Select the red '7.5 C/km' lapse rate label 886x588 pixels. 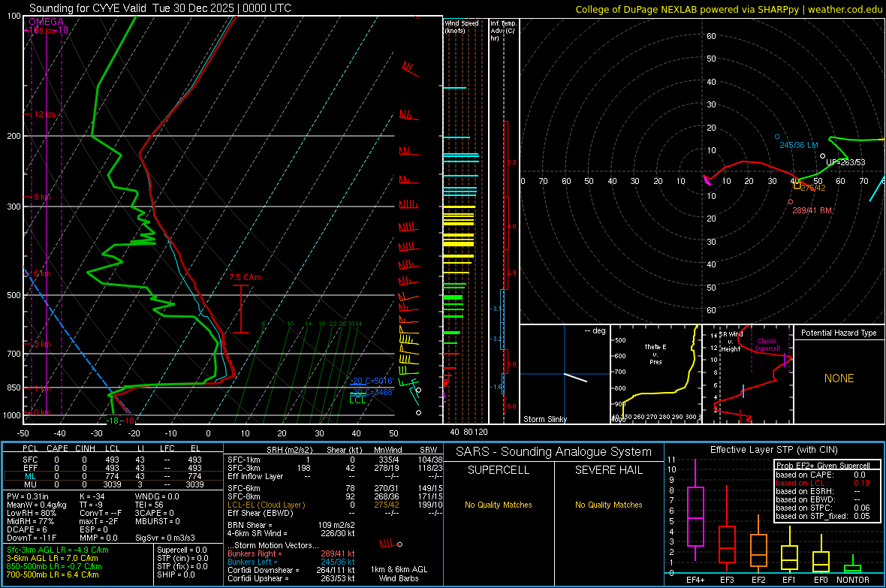click(x=245, y=277)
